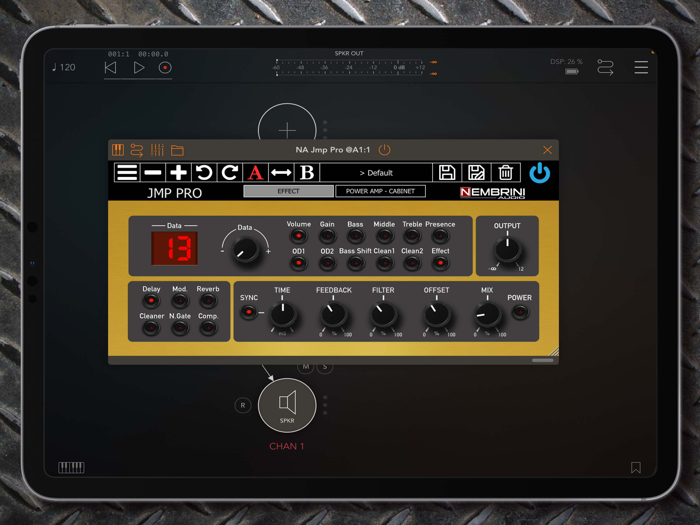Click the FEEDBACK knob
This screenshot has width=700, height=525.
pyautogui.click(x=333, y=314)
